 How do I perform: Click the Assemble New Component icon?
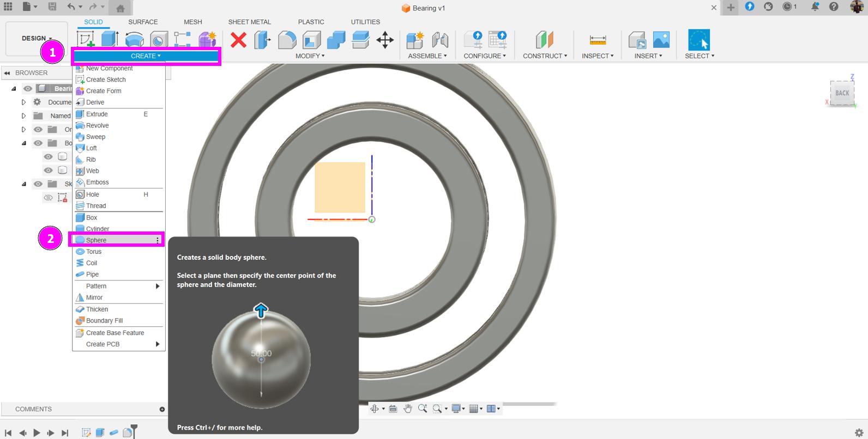click(x=415, y=40)
